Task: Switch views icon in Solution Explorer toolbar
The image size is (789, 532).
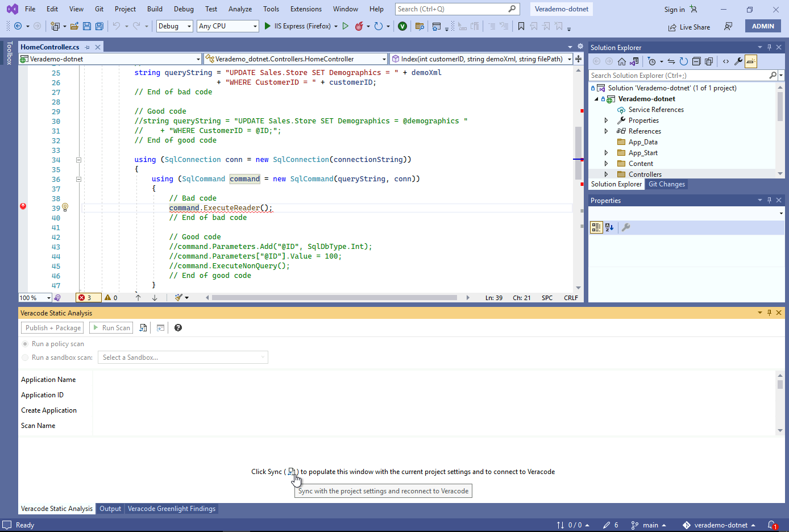Action: coord(634,61)
